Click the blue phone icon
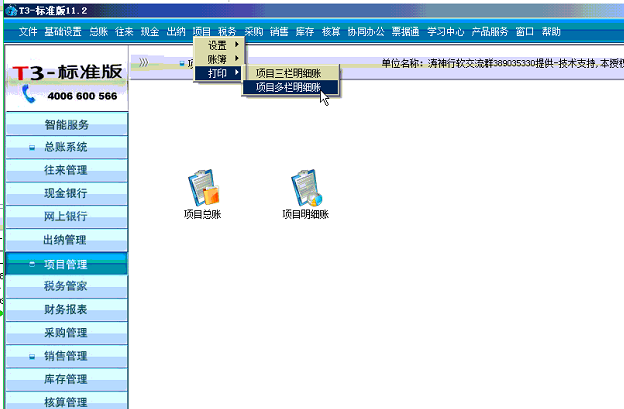The image size is (624, 409). pos(28,94)
